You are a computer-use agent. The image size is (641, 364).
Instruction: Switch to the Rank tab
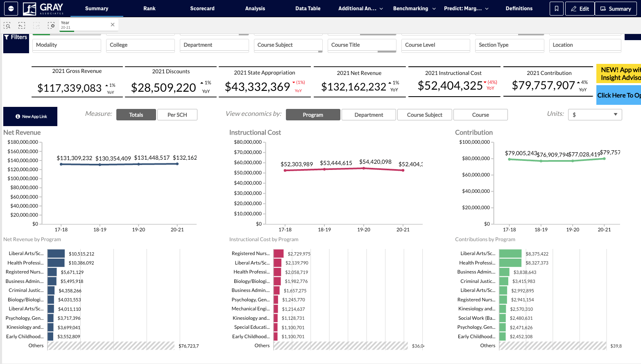click(149, 8)
